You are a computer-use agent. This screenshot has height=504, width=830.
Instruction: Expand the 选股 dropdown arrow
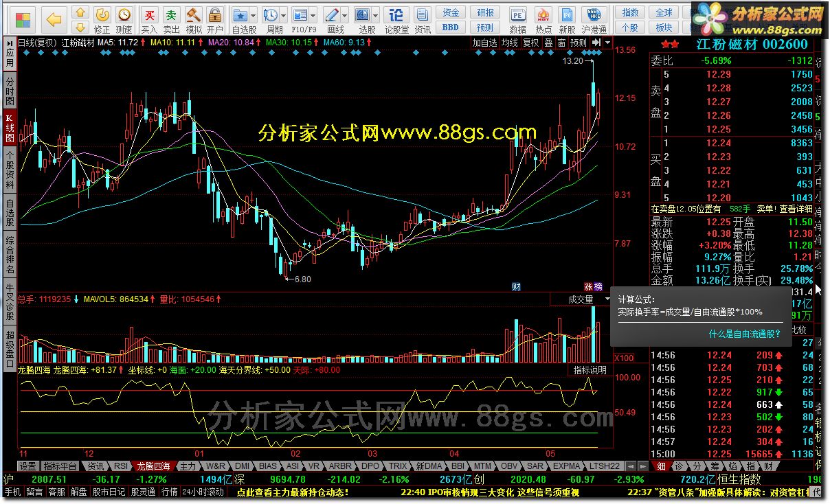pyautogui.click(x=376, y=15)
